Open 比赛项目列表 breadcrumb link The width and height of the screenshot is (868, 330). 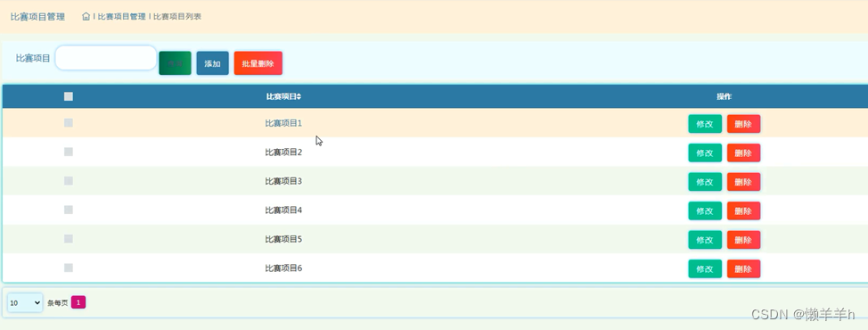[x=177, y=17]
